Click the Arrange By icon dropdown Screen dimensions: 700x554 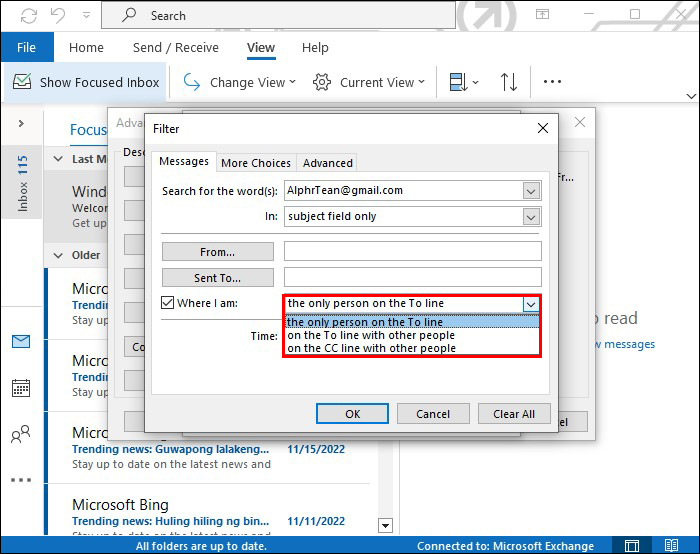point(464,83)
